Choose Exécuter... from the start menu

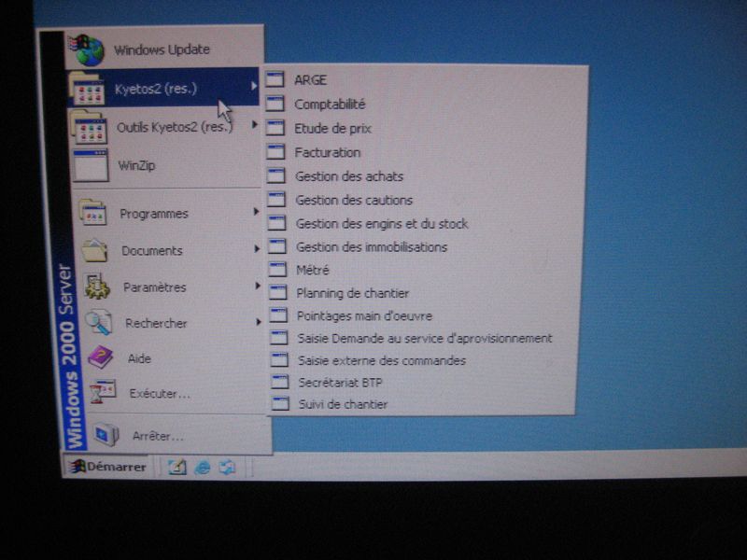coord(177,393)
